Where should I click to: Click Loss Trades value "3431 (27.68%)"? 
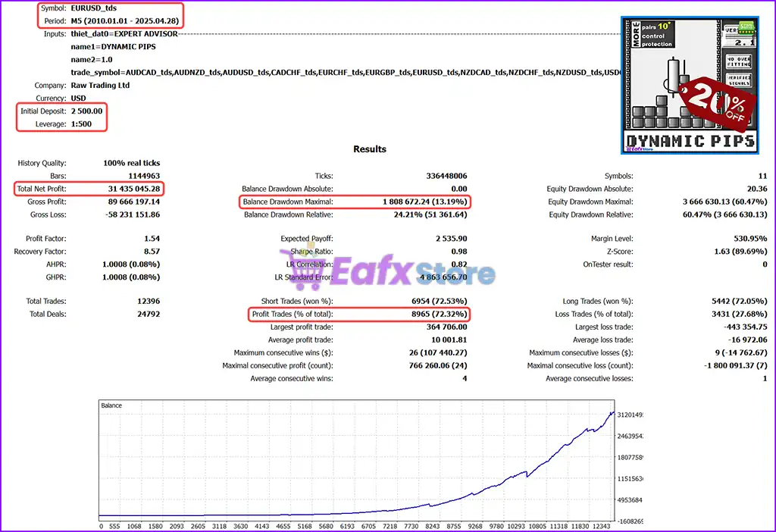pos(740,313)
